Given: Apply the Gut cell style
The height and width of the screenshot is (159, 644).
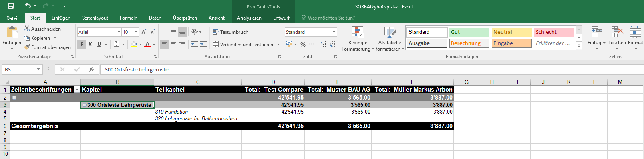Looking at the screenshot, I should coord(469,32).
